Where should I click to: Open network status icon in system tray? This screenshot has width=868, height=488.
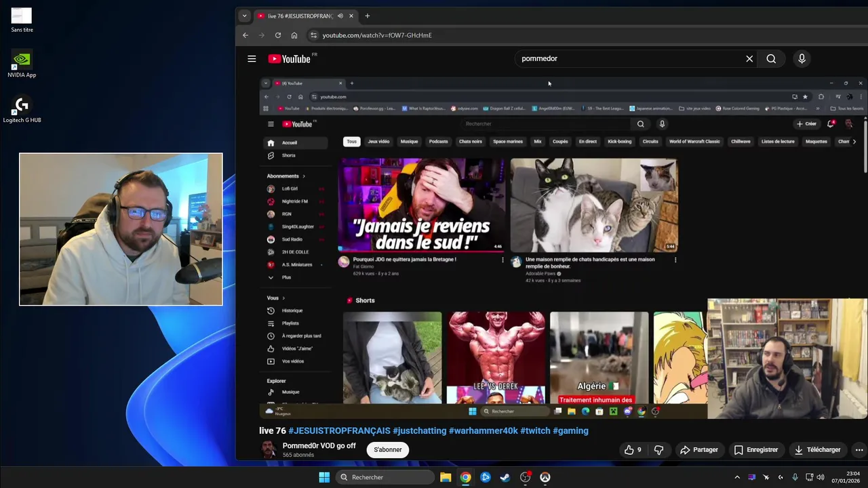(810, 477)
